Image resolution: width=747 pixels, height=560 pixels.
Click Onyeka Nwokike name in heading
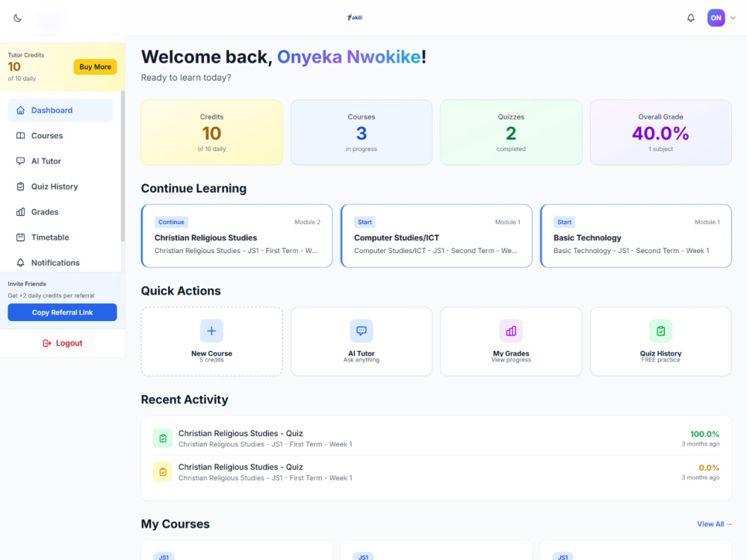[349, 57]
